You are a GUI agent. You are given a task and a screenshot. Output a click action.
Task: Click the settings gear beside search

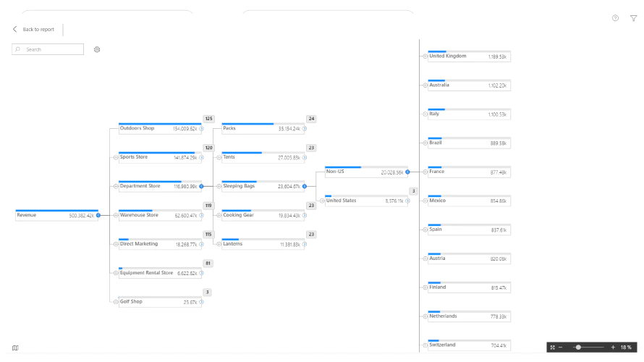point(97,49)
